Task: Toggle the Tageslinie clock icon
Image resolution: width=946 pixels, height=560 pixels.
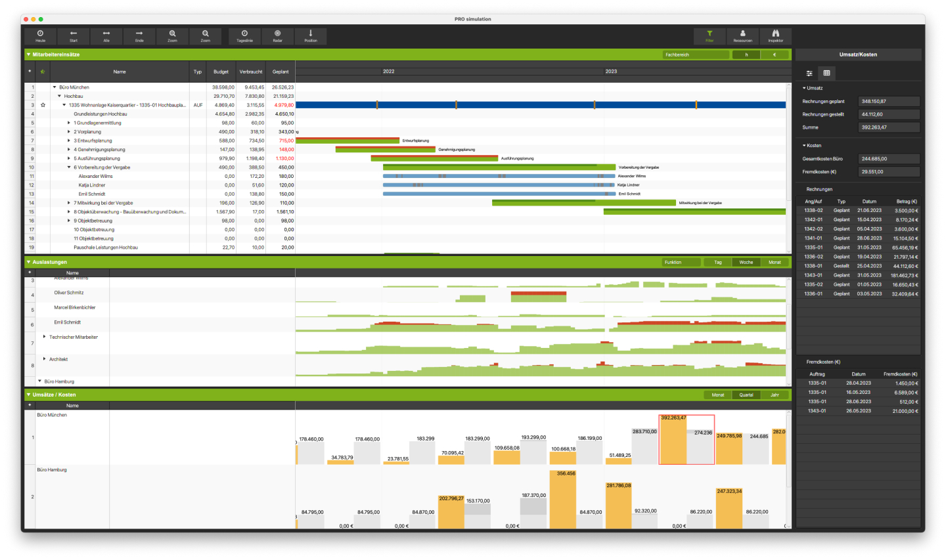Action: pyautogui.click(x=244, y=35)
